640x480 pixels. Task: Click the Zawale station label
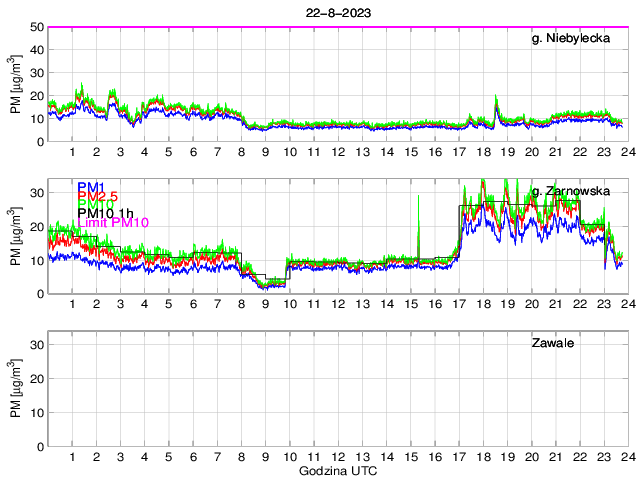click(554, 343)
